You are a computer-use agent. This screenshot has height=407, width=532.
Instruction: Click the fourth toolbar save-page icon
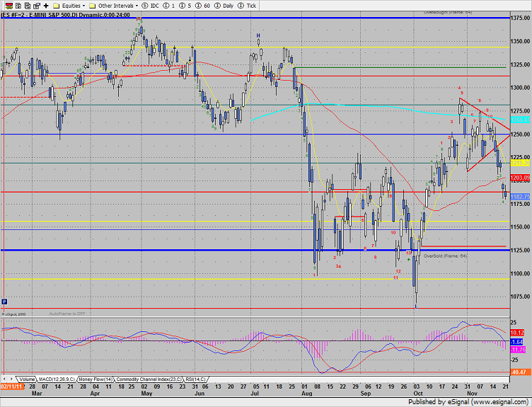(37, 6)
